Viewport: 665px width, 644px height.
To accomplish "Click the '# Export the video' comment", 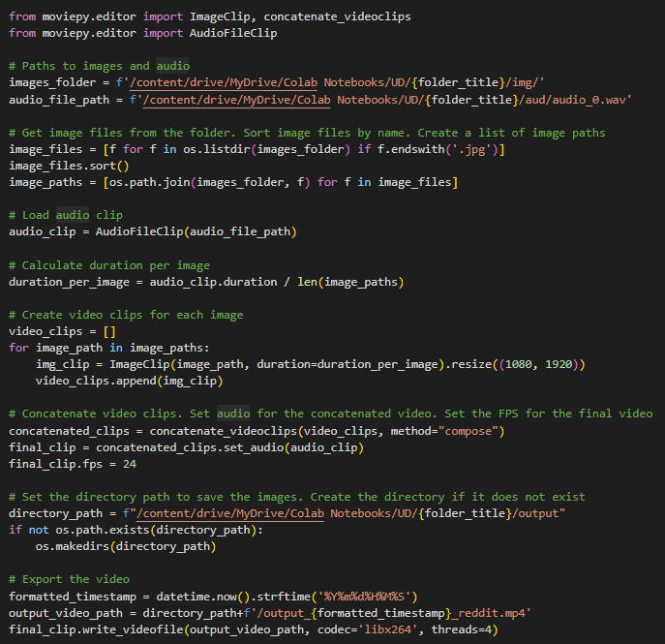I will [x=69, y=580].
